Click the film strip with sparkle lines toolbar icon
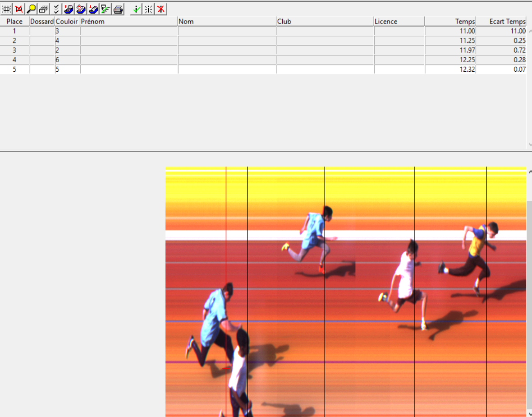 [6, 9]
